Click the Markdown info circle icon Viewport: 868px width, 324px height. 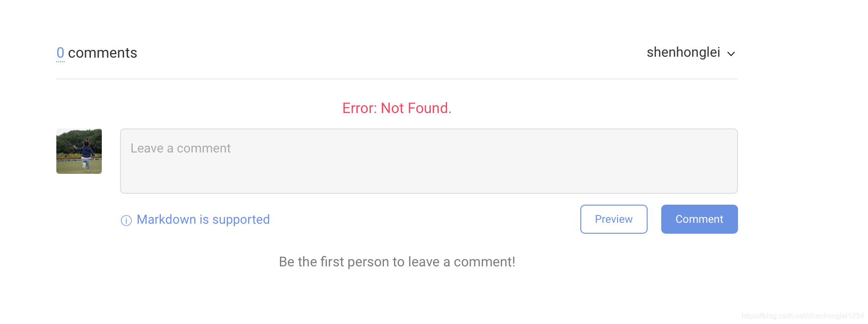[x=126, y=221]
